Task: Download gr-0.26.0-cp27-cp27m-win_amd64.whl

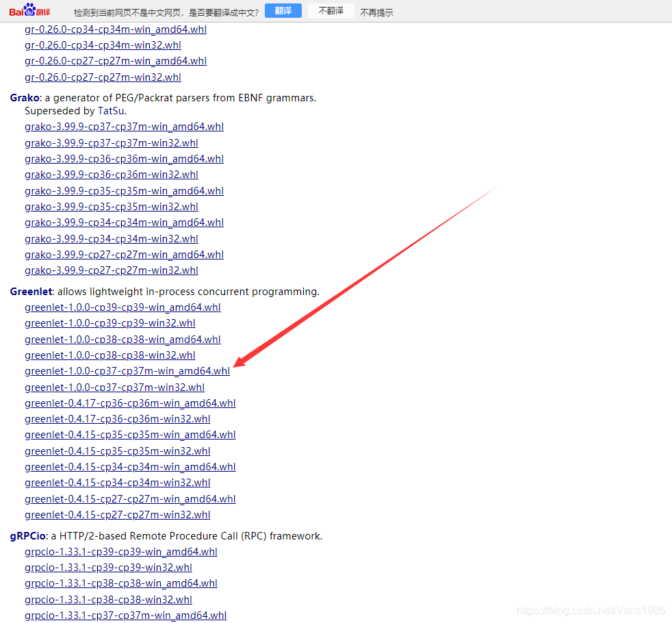Action: (x=116, y=62)
